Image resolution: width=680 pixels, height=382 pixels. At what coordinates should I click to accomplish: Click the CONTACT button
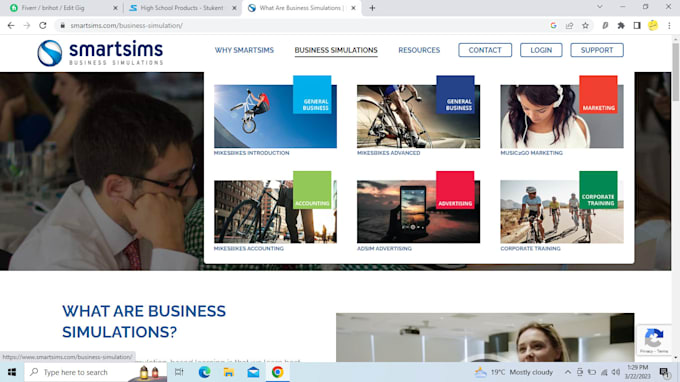tap(485, 50)
